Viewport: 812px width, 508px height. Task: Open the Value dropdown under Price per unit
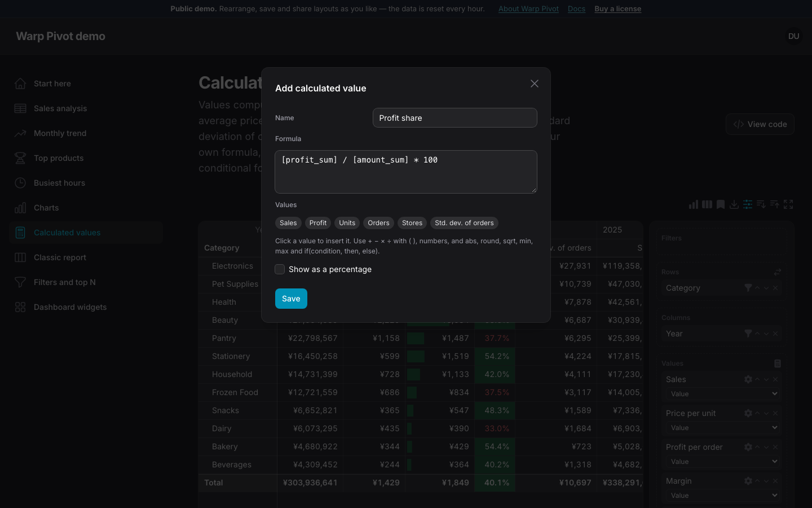click(723, 428)
